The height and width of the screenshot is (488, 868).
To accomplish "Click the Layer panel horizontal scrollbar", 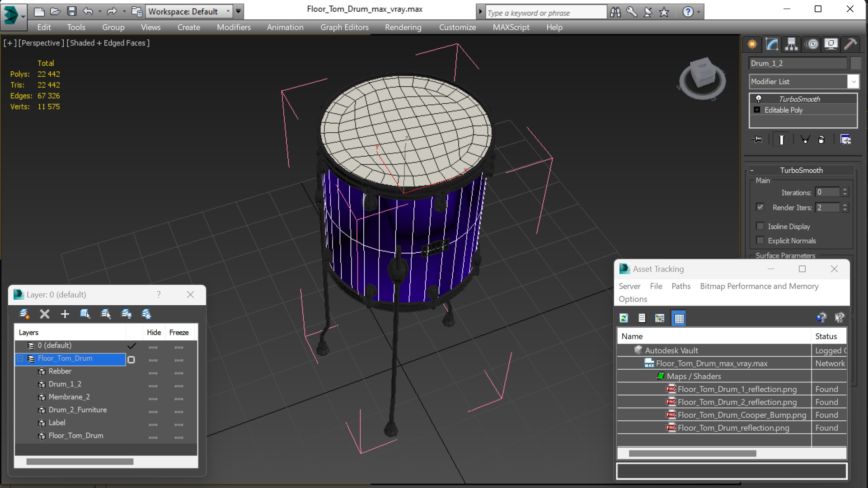I will click(80, 461).
